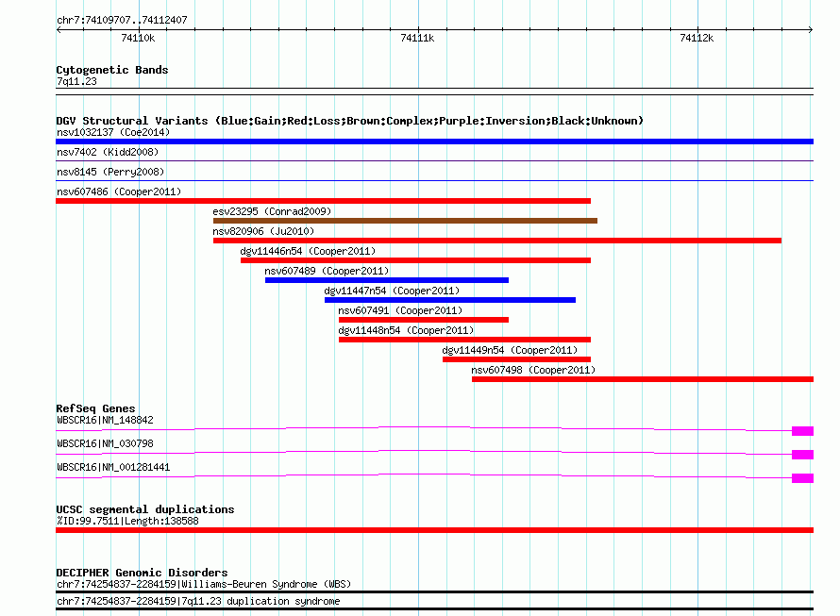
Task: Open the nsv607498 (Cooper2011) variant label
Action: point(533,370)
